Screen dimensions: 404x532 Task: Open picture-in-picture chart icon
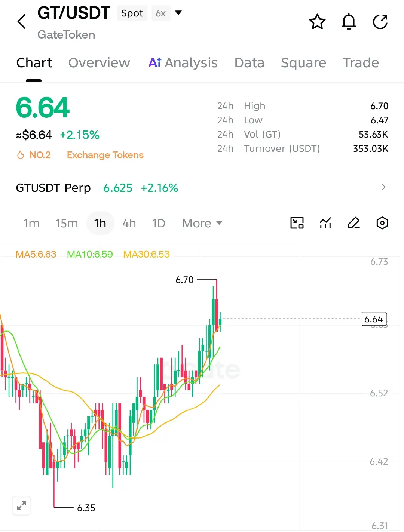pos(297,223)
